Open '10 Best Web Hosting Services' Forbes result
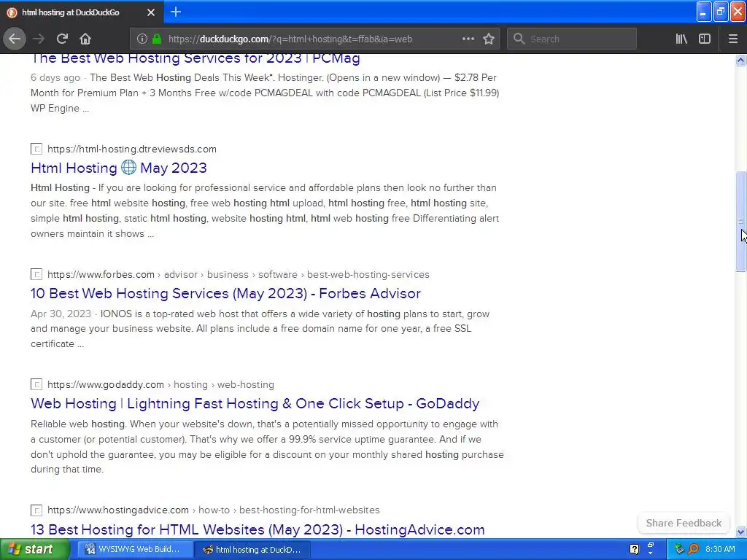 pyautogui.click(x=226, y=293)
